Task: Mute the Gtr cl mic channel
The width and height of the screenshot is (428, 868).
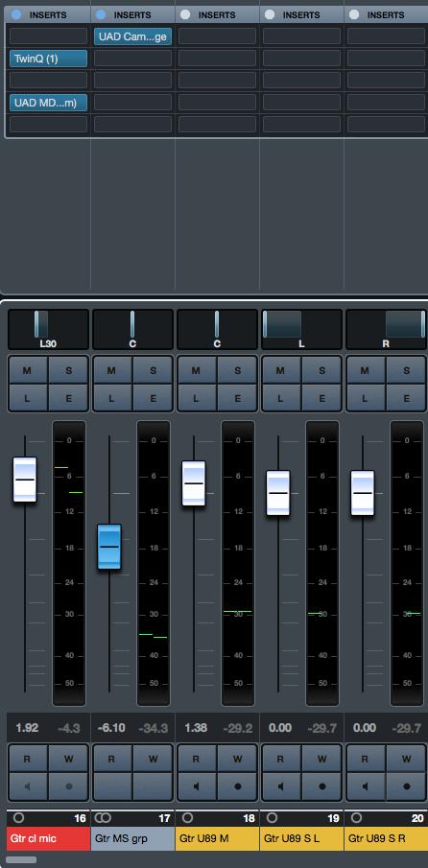Action: [28, 370]
